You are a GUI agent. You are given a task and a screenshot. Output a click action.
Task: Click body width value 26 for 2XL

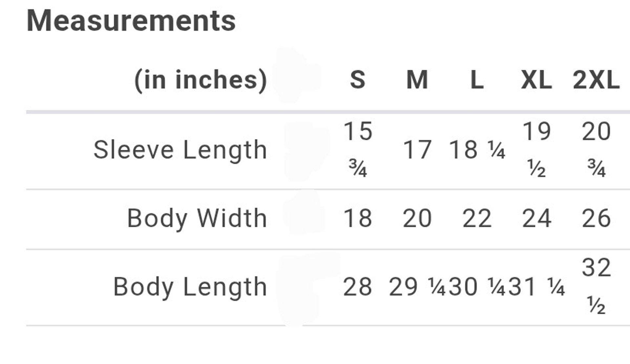coord(596,218)
